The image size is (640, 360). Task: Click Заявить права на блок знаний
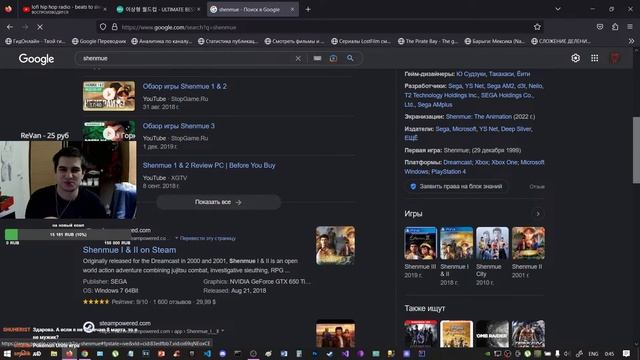(x=456, y=187)
